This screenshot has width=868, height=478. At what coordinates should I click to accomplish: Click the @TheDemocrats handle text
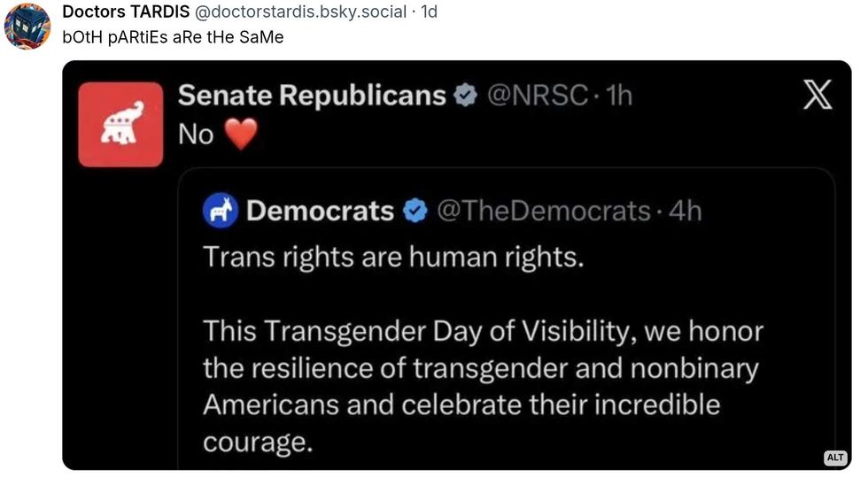click(543, 212)
